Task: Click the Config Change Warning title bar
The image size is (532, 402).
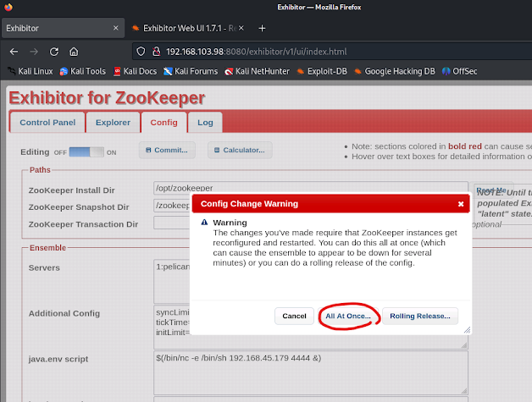Action: (x=330, y=204)
